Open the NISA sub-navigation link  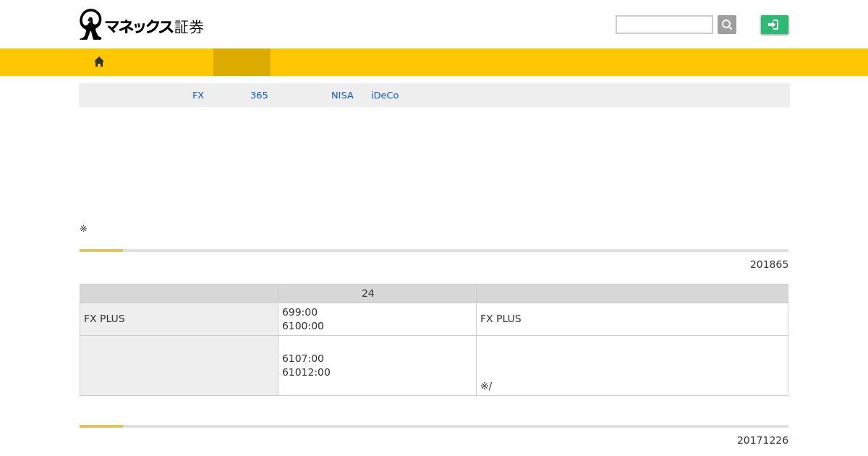point(342,95)
